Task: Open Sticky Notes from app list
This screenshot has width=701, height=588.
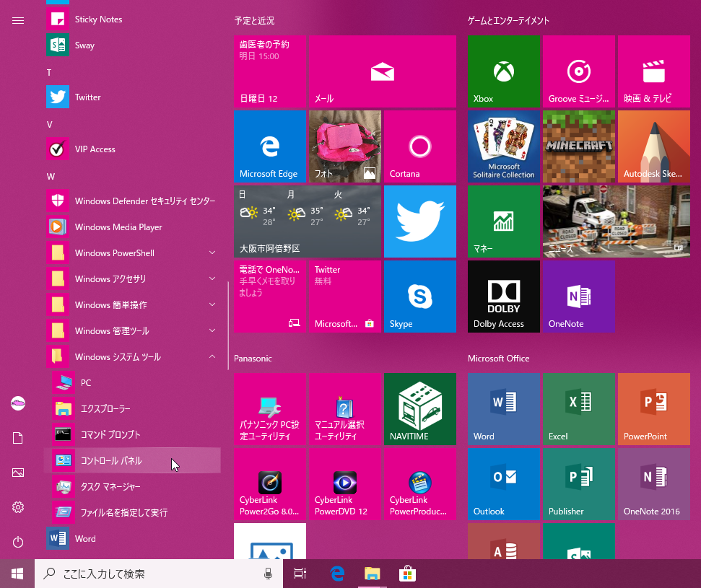Action: click(132, 19)
